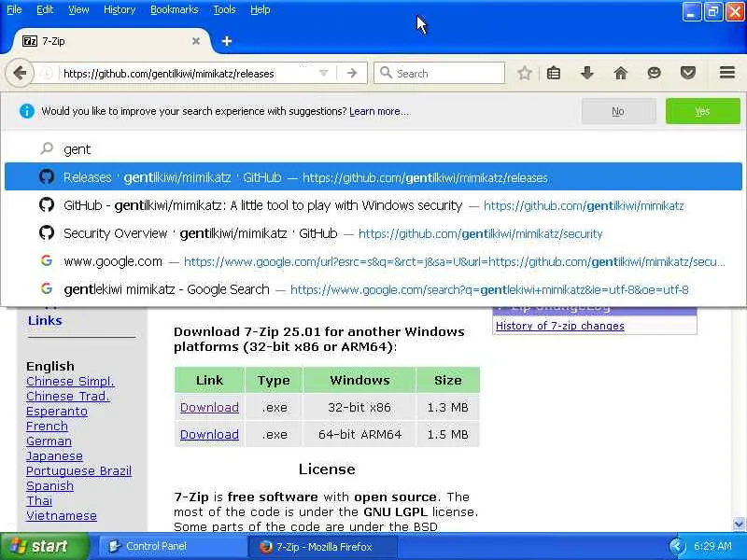Click in the URL address field
Viewport: 747px width, 560px height.
(189, 74)
